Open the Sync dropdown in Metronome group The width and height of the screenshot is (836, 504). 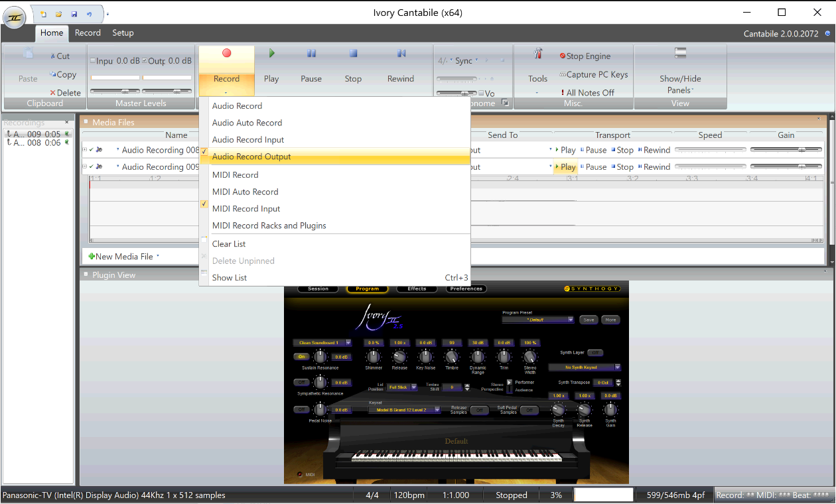coord(476,61)
